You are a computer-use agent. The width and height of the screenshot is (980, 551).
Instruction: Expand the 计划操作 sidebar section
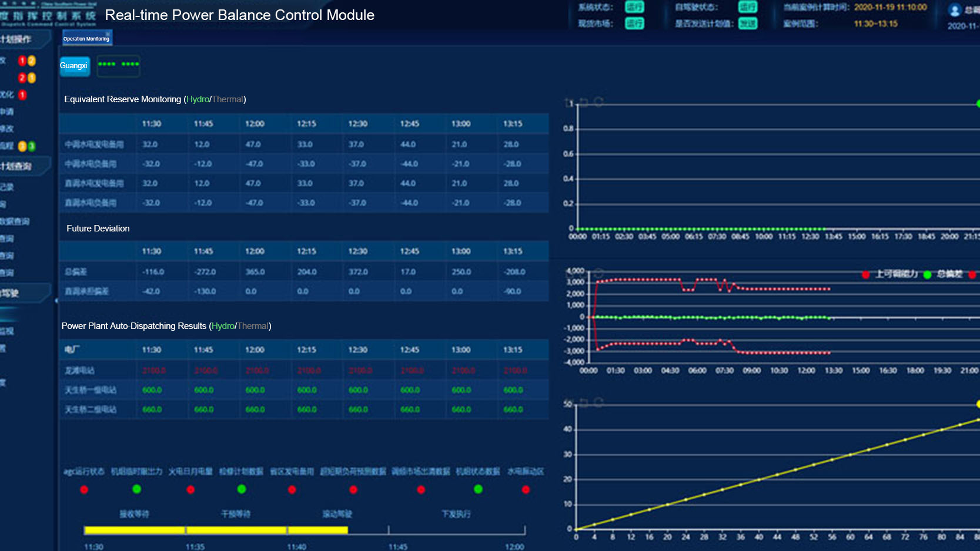(18, 39)
